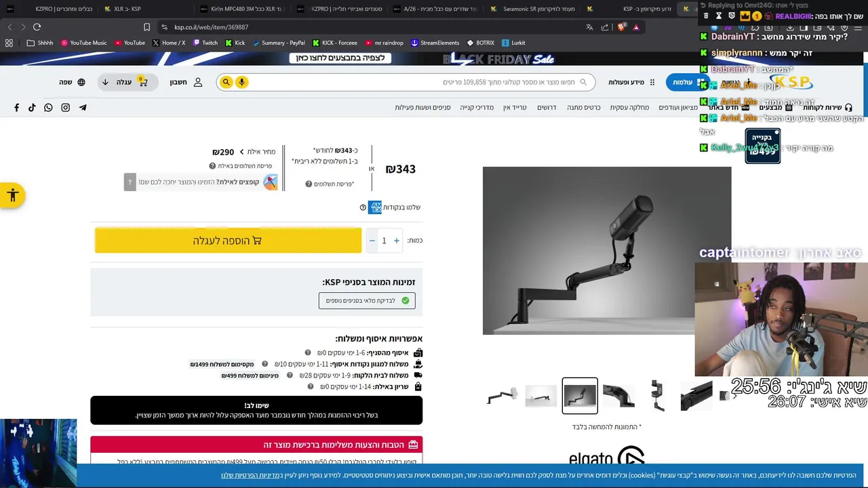
Task: Reload the page with browser refresh icon
Action: point(37,27)
